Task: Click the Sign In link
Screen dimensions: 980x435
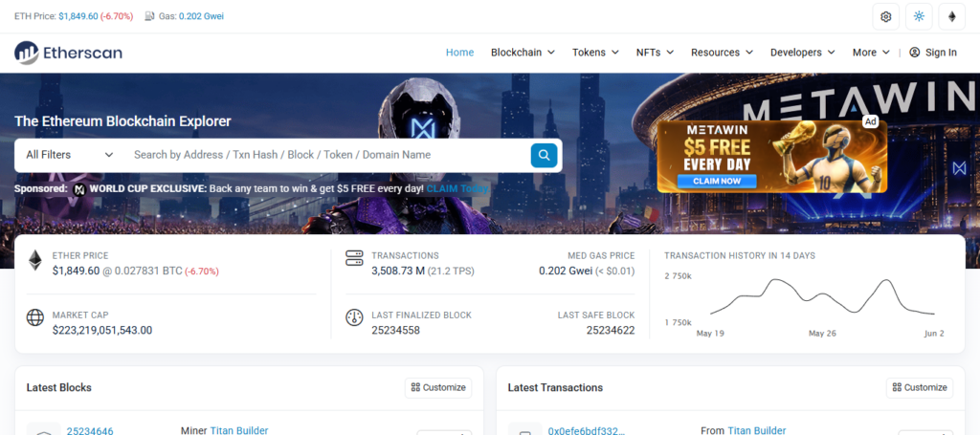Action: (933, 53)
